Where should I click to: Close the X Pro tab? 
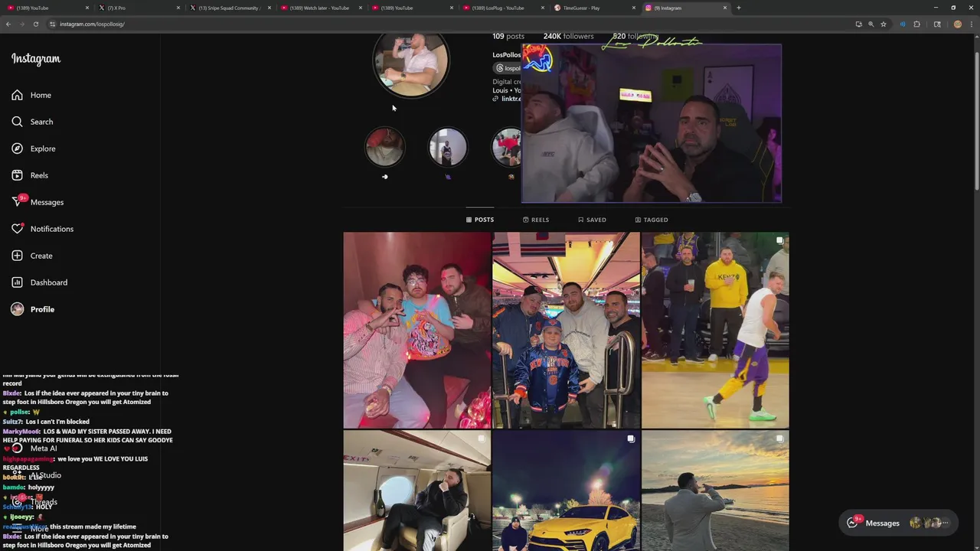pos(178,8)
